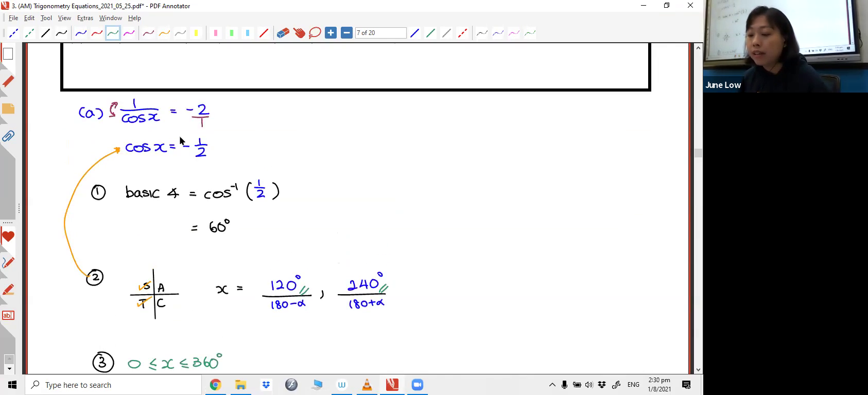Pick the gray freehand pen
The height and width of the screenshot is (395, 868).
coord(180,33)
